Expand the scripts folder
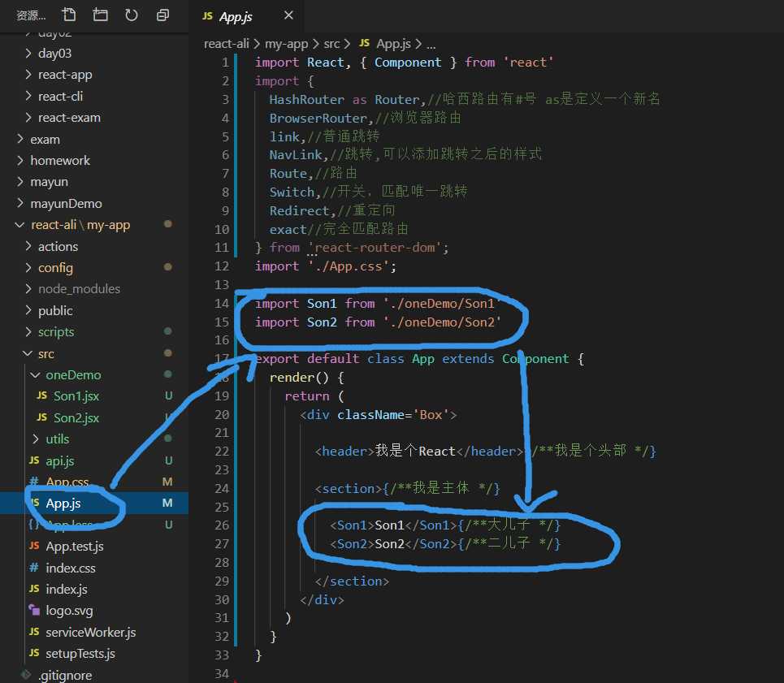The width and height of the screenshot is (784, 683). coord(28,332)
